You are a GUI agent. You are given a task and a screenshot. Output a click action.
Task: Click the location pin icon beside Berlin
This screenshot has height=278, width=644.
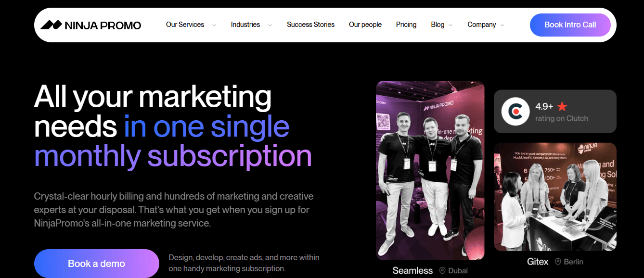(557, 262)
